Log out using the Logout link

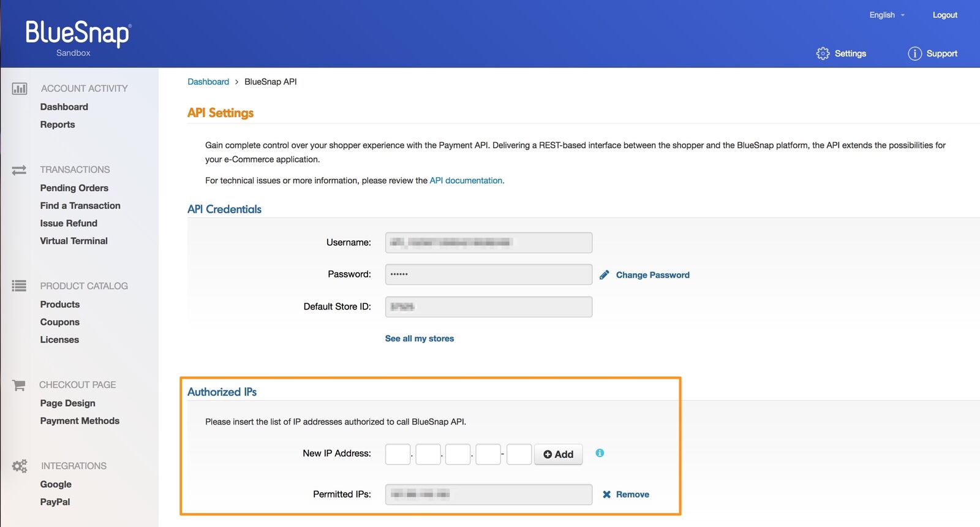(944, 15)
